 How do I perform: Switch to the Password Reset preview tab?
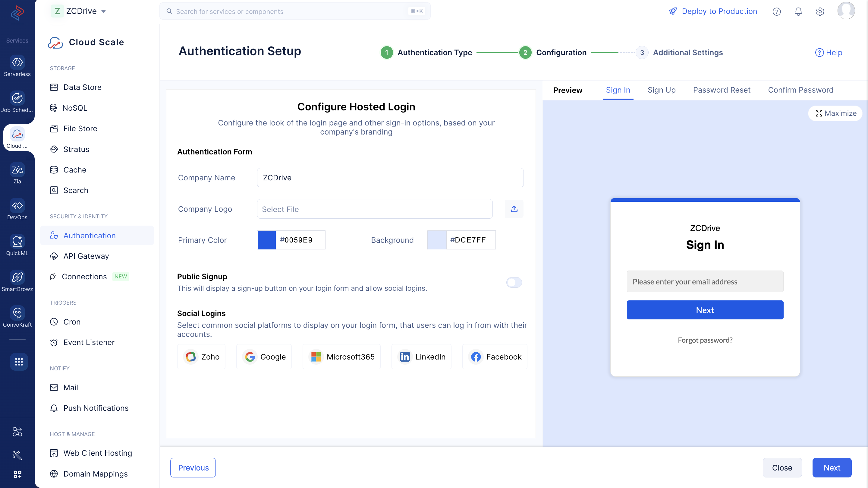(x=722, y=90)
